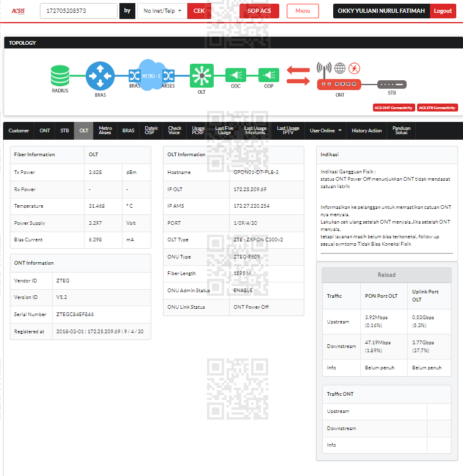Open the Panduan Solusi tab
The image size is (463, 476).
click(401, 130)
